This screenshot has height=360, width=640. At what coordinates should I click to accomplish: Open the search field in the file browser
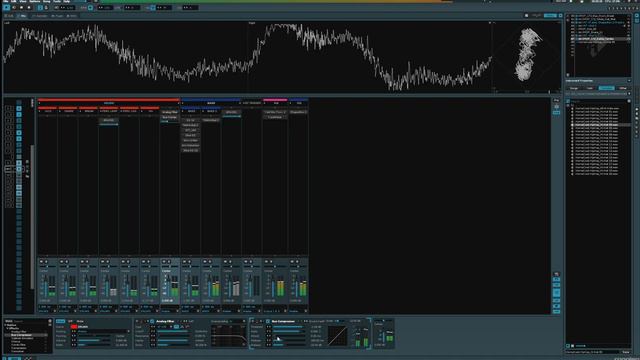(598, 101)
